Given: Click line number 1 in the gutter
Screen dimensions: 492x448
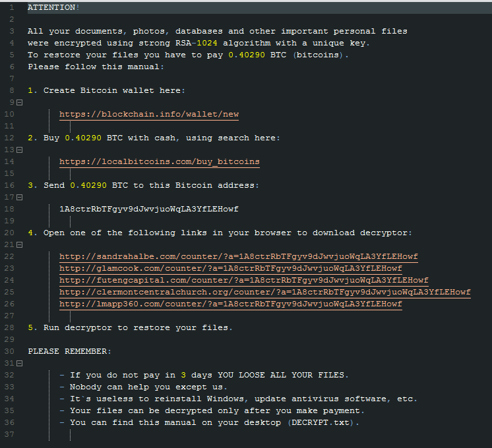Looking at the screenshot, I should tap(12, 7).
